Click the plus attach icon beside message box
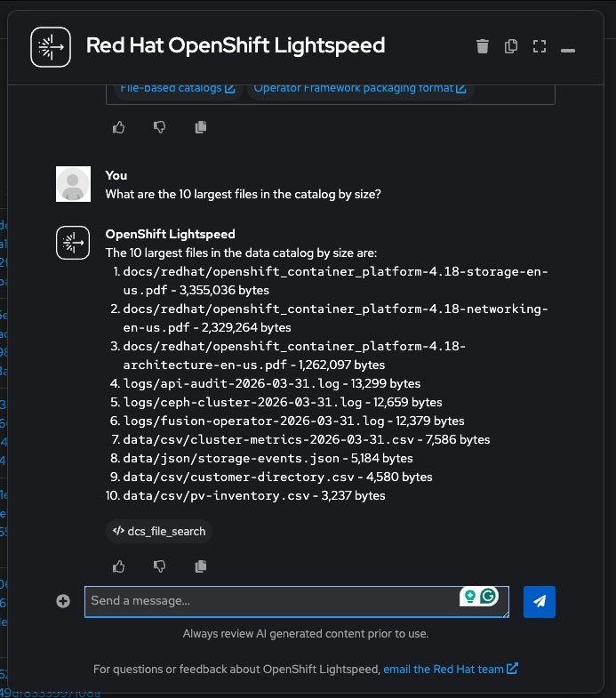 (x=63, y=601)
